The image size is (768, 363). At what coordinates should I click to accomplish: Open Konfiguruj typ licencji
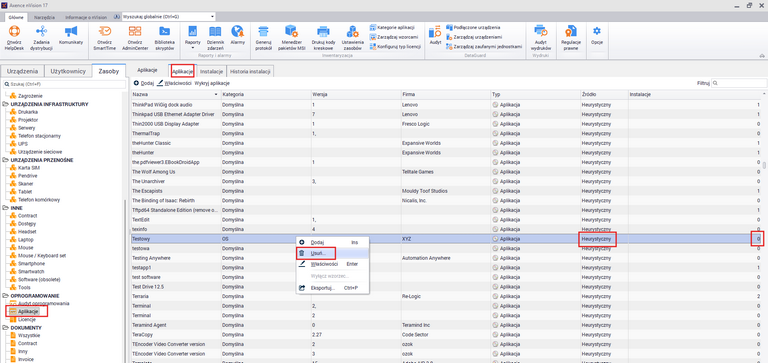point(396,47)
